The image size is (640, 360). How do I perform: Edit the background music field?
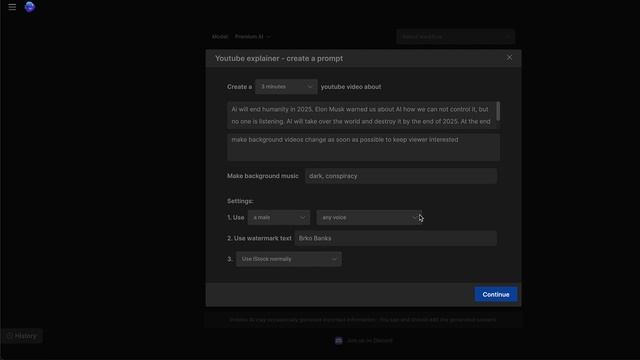pyautogui.click(x=401, y=176)
